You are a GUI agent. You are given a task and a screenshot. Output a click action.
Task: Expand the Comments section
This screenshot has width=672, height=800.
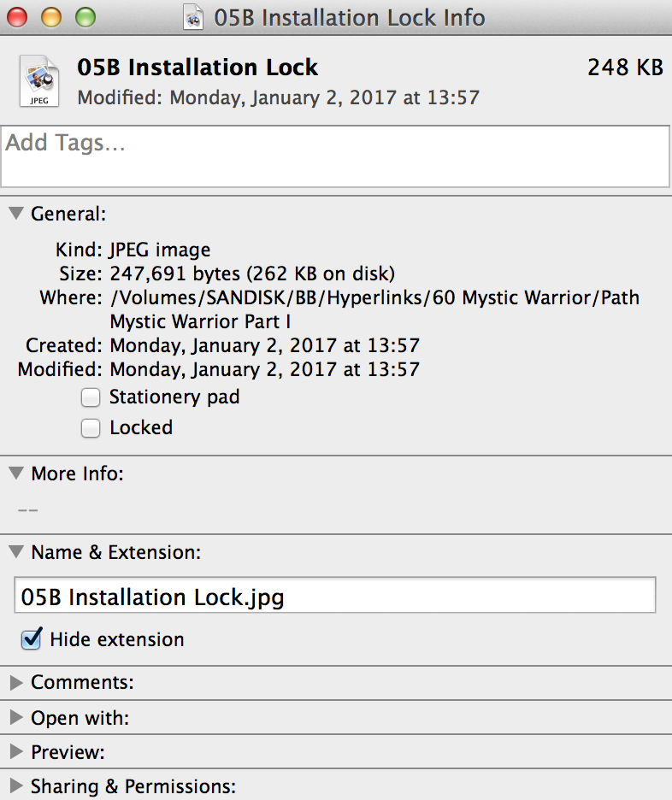pyautogui.click(x=16, y=682)
